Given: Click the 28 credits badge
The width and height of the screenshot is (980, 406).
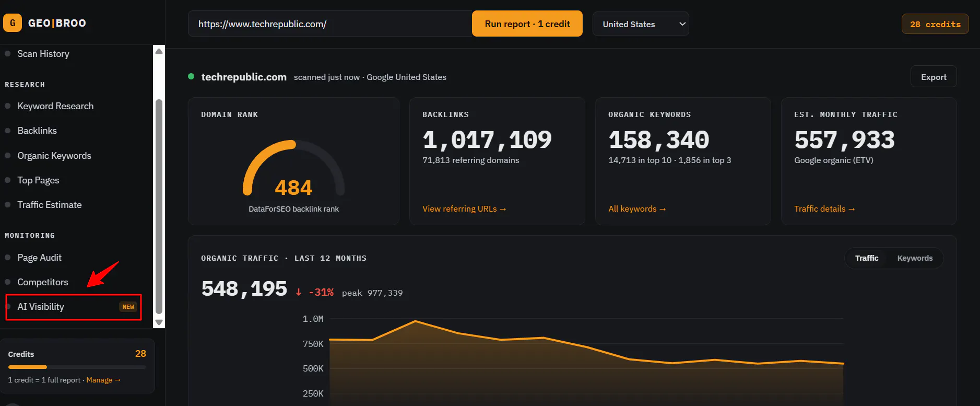Looking at the screenshot, I should (x=935, y=24).
